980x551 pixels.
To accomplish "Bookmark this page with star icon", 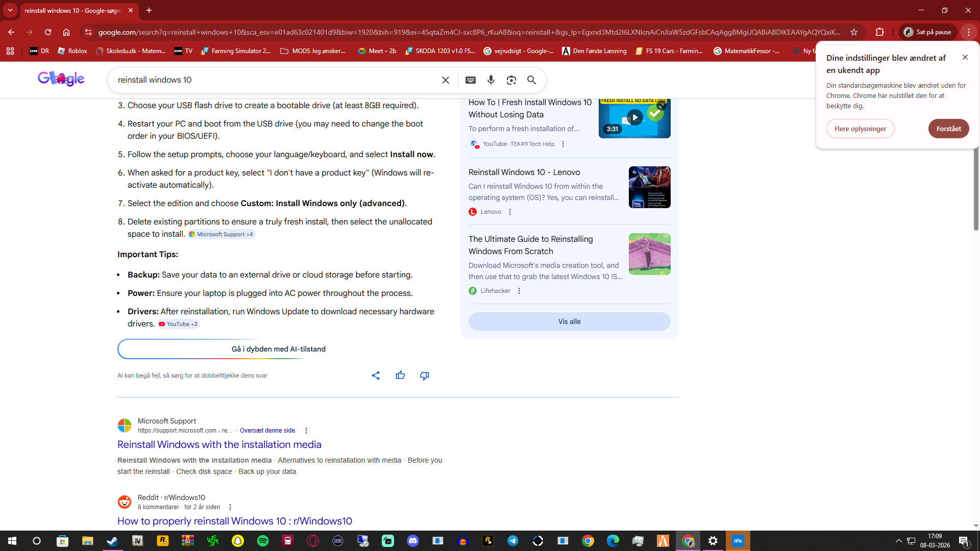I will 854,32.
